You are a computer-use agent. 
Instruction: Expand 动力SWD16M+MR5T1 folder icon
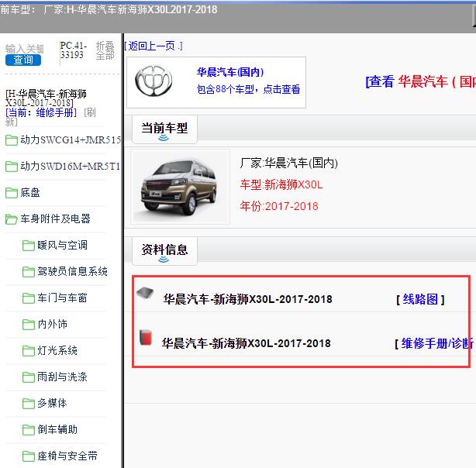12,167
